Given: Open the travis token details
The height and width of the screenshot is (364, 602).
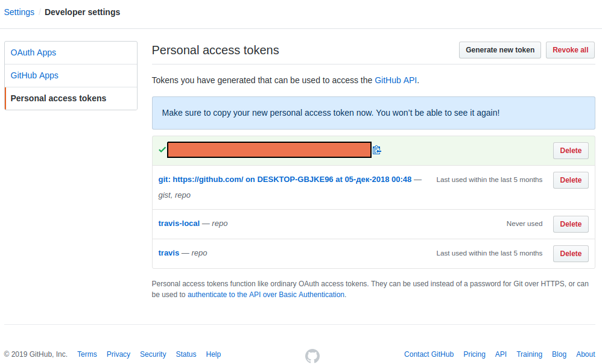Looking at the screenshot, I should (x=169, y=253).
